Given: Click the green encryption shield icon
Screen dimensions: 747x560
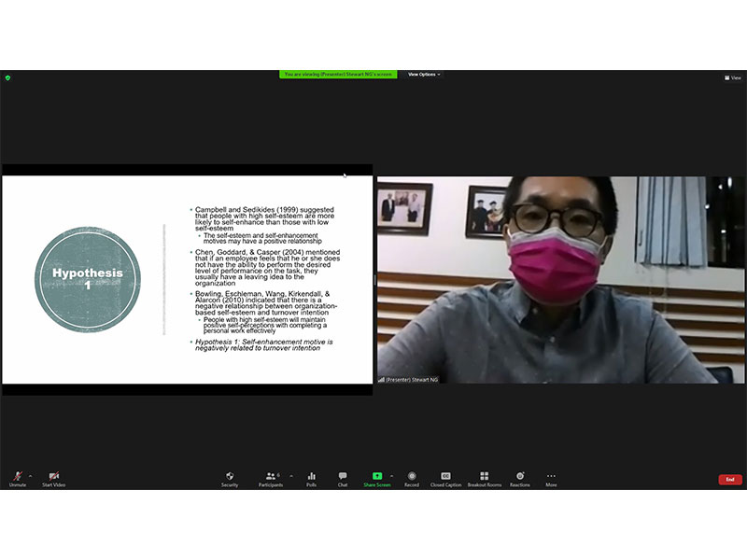Looking at the screenshot, I should [7, 77].
